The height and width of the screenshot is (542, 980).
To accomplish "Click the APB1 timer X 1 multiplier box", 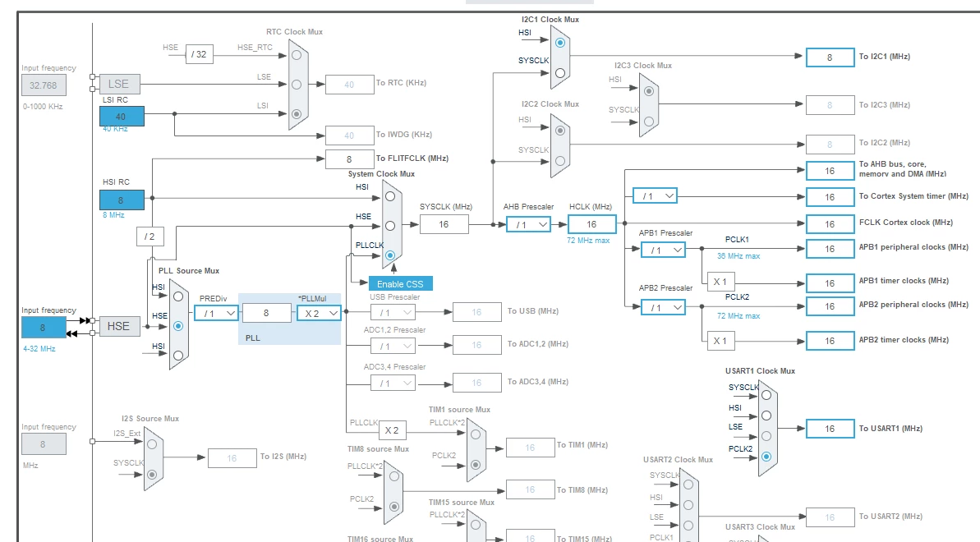I will 720,282.
